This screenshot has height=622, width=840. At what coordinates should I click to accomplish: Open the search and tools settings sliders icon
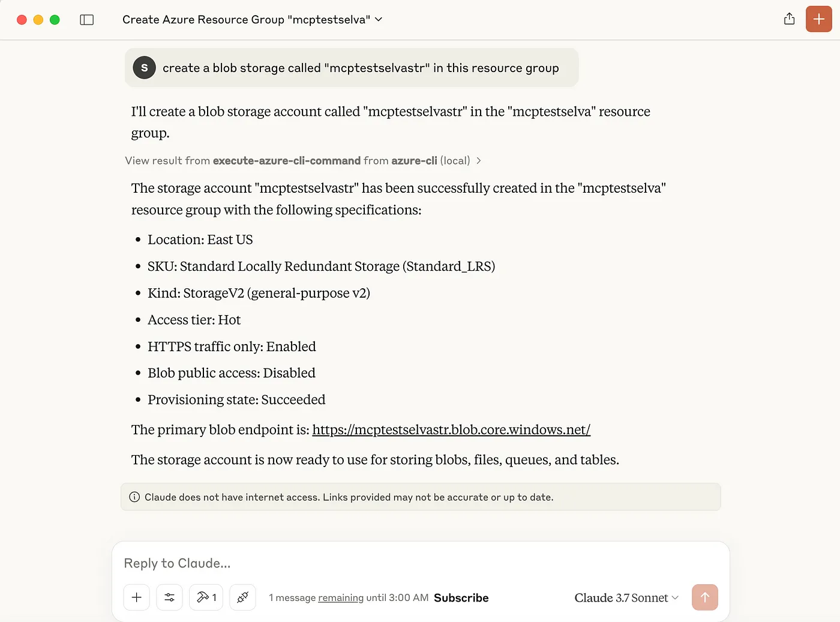pos(170,597)
